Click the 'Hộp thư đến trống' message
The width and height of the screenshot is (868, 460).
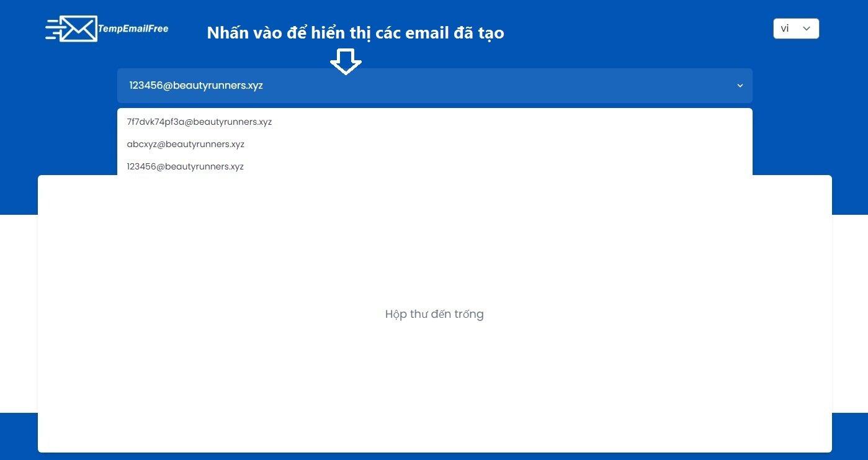point(434,314)
